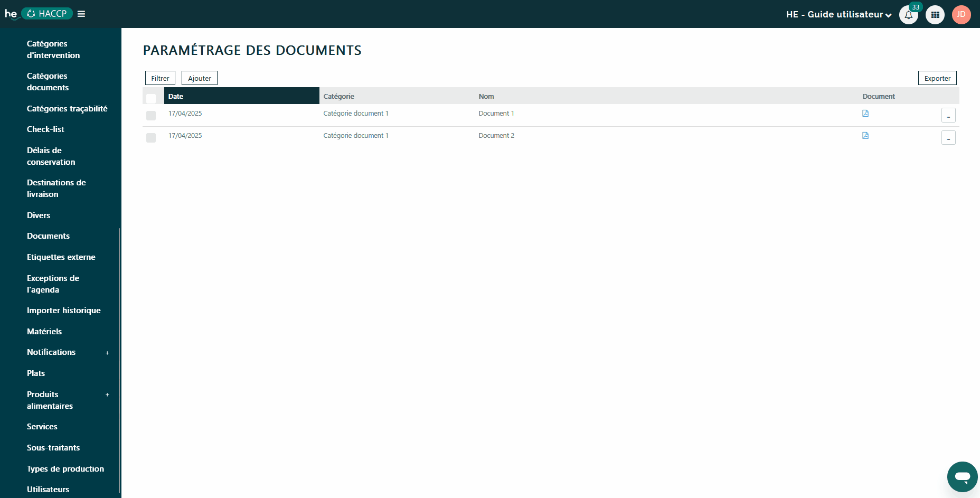Viewport: 980px width, 498px height.
Task: Open the chat support bubble
Action: (x=963, y=477)
